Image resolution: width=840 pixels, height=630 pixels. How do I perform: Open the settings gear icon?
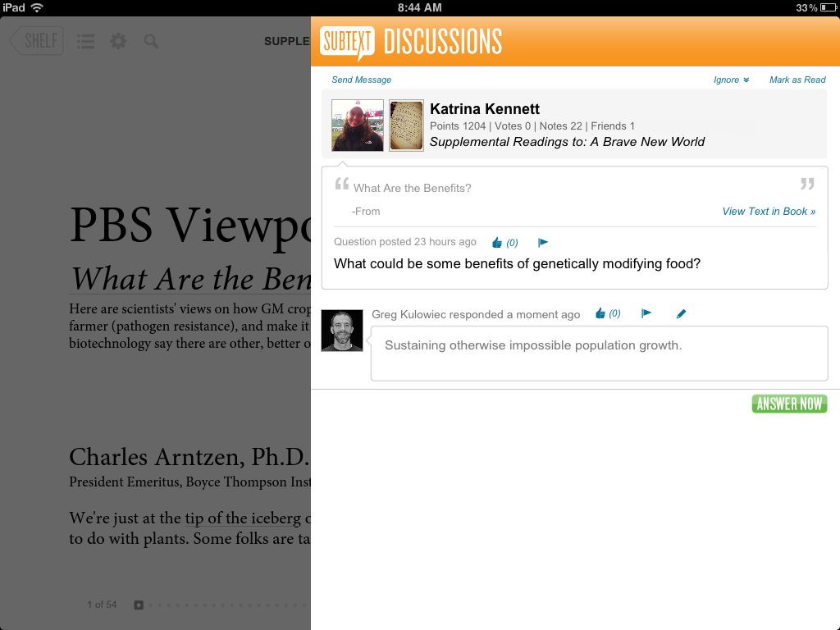point(118,41)
